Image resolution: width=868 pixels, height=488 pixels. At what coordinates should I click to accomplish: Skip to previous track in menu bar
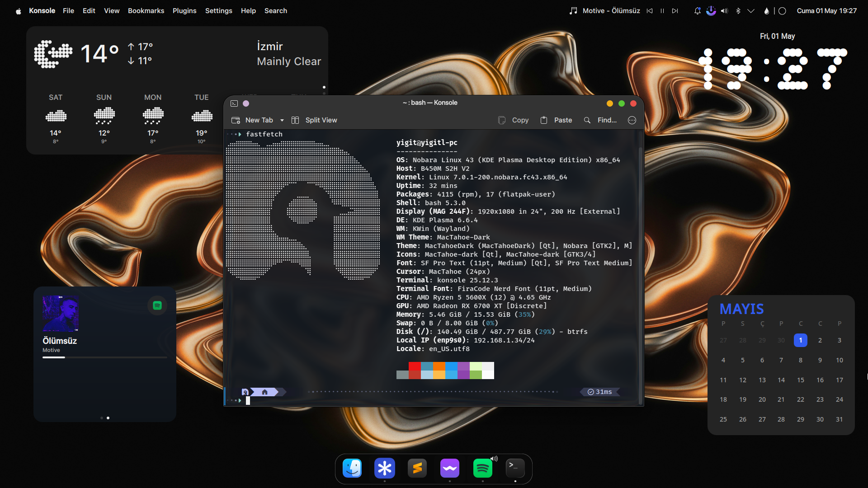pyautogui.click(x=650, y=11)
